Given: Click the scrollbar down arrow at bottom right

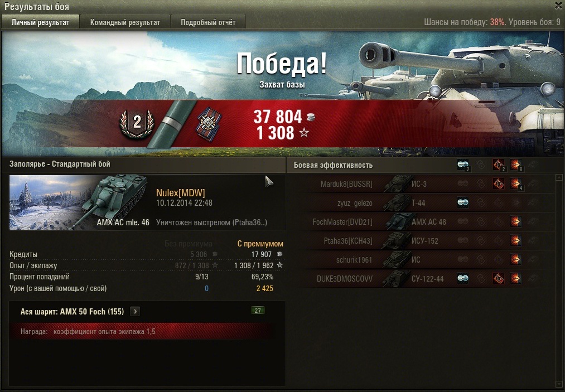Looking at the screenshot, I should [x=559, y=384].
